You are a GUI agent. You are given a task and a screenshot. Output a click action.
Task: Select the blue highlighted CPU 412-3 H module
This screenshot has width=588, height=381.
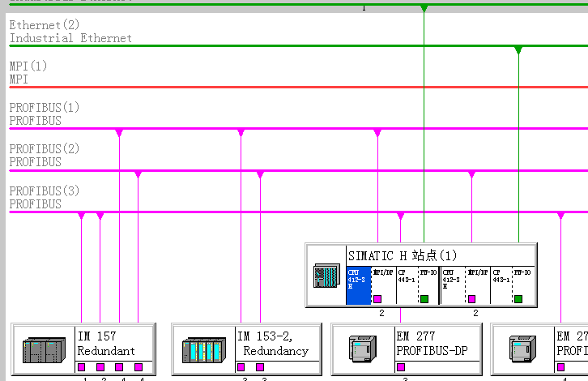[x=359, y=285]
